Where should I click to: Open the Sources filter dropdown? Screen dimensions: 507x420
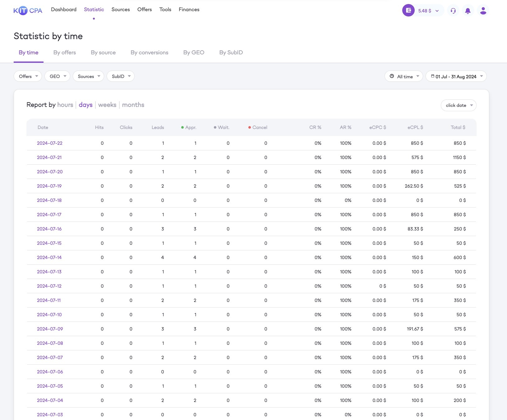(x=88, y=76)
